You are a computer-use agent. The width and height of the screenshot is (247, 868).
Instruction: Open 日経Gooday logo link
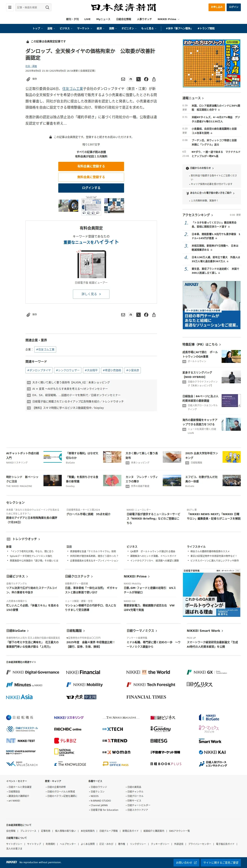160,729
